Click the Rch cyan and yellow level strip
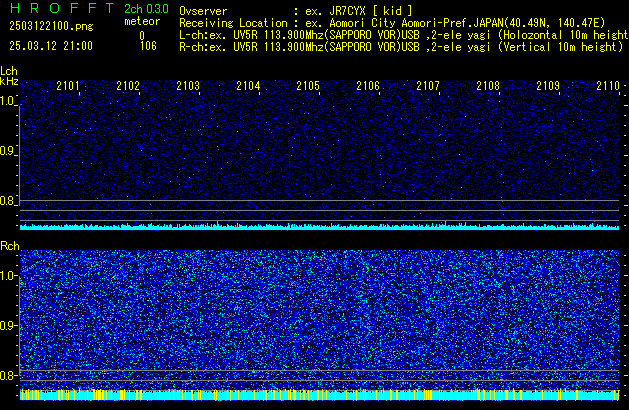 point(319,395)
